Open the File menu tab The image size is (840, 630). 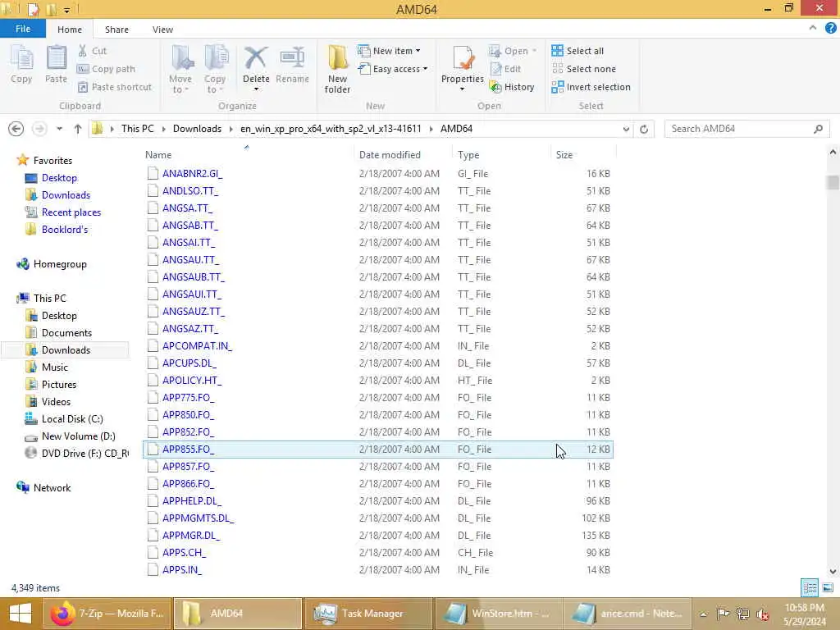pos(22,29)
